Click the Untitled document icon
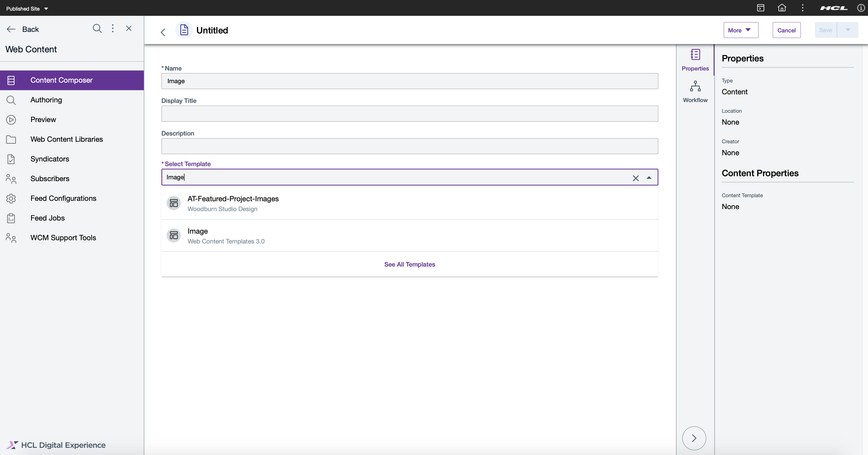 pyautogui.click(x=184, y=30)
